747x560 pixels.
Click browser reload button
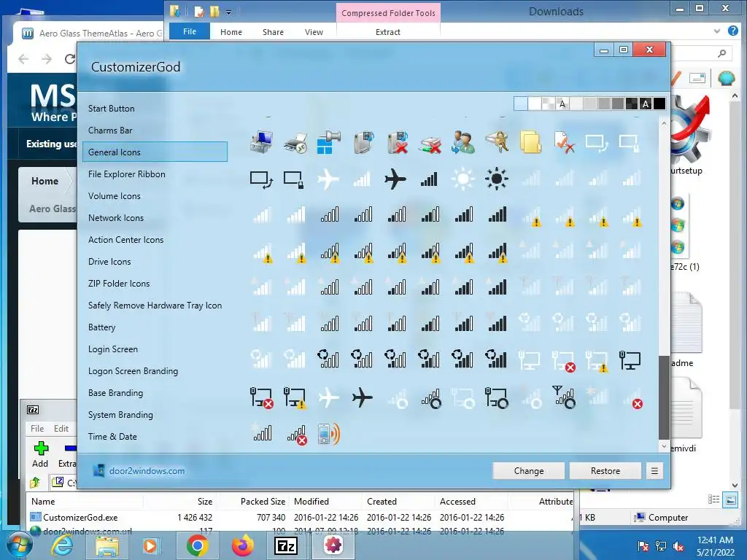[x=70, y=59]
